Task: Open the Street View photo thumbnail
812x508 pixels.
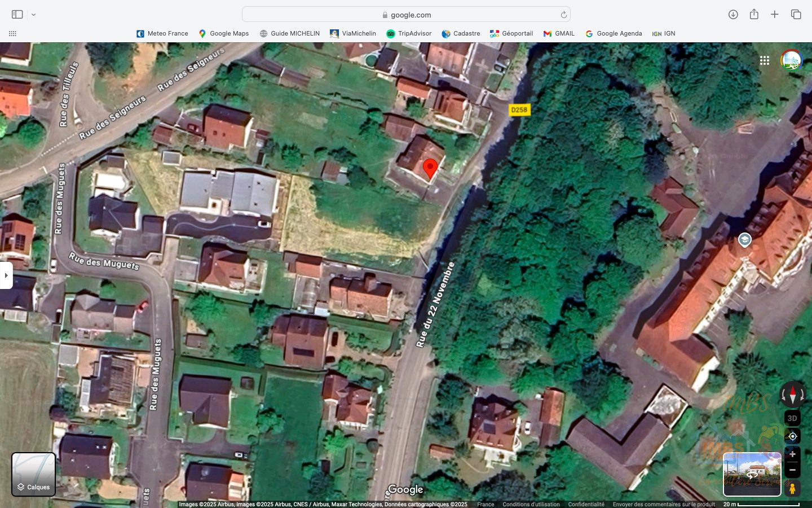Action: (752, 474)
